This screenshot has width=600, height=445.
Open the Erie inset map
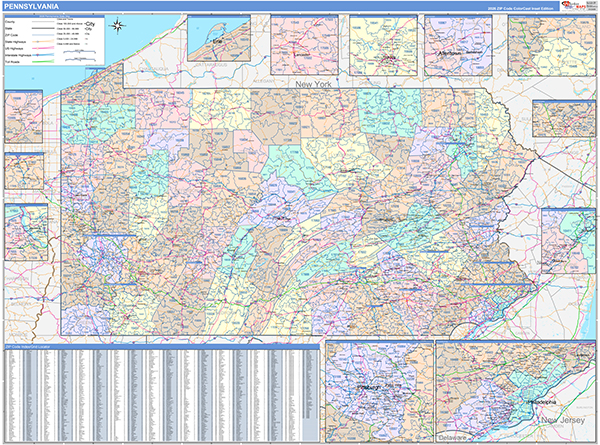219,38
